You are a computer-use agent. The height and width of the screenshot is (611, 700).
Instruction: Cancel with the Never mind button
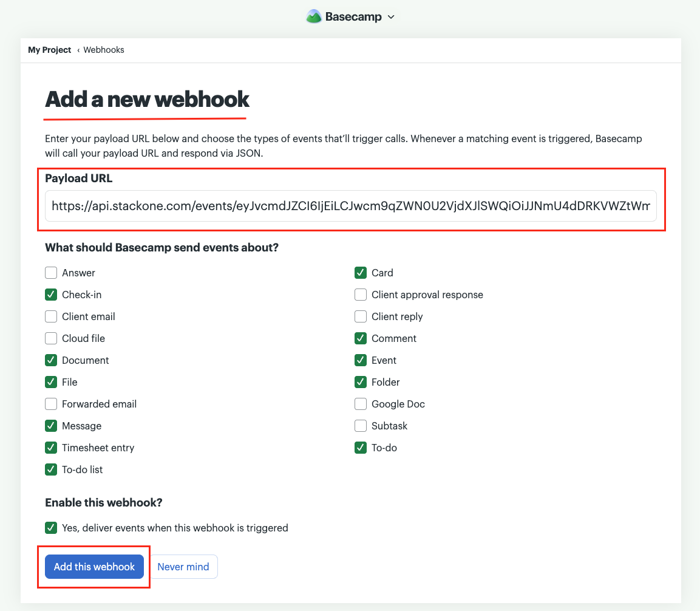(183, 567)
